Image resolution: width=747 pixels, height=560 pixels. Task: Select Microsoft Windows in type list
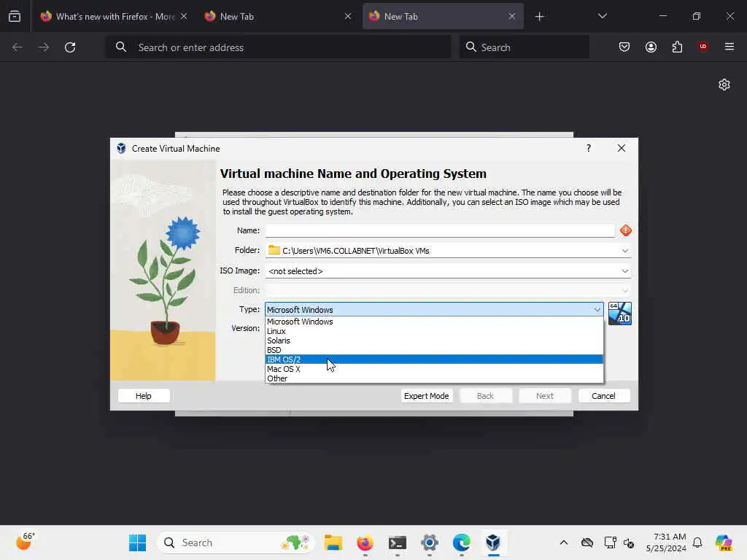pos(434,322)
